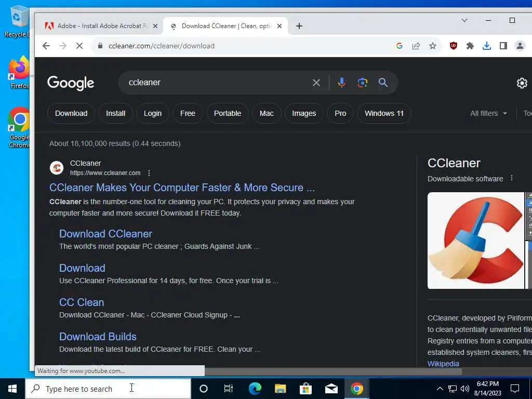Click the forward navigation arrow

(63, 46)
